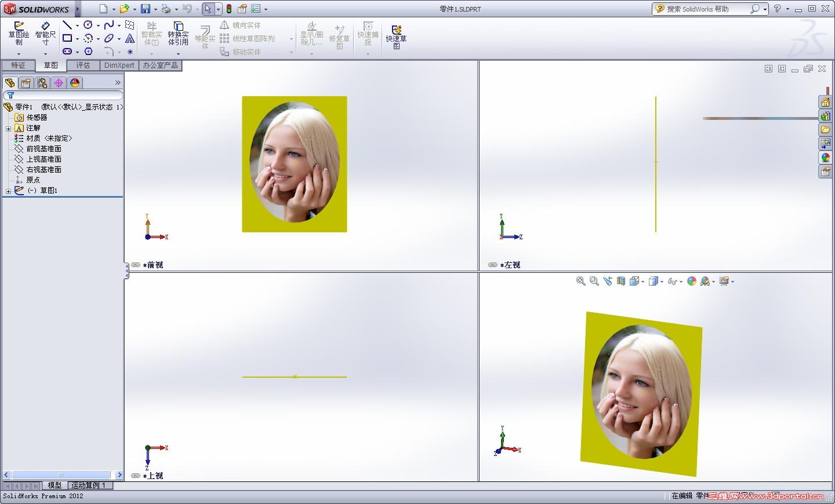
Task: Save the part with the floppy icon
Action: tap(146, 9)
